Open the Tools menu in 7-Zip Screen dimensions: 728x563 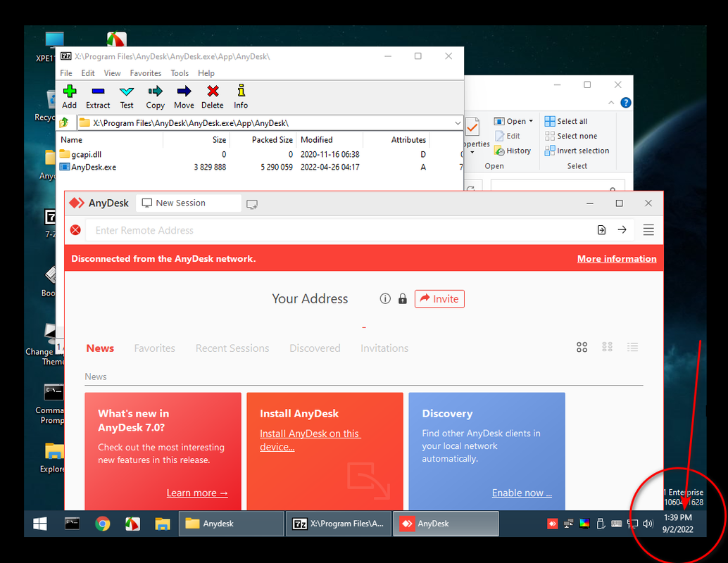180,73
